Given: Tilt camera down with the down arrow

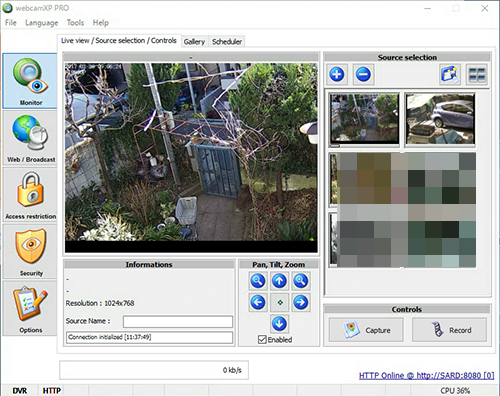Looking at the screenshot, I should tap(279, 324).
